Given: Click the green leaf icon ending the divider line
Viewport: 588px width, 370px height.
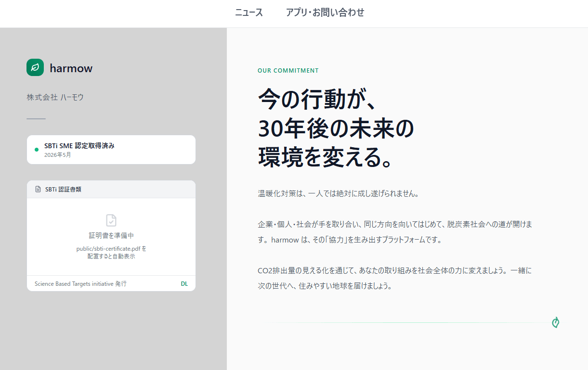Looking at the screenshot, I should pos(555,322).
